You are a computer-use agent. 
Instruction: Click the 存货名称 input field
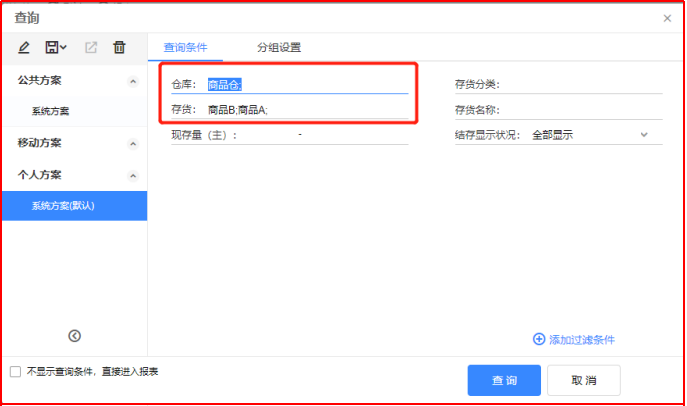click(x=581, y=110)
